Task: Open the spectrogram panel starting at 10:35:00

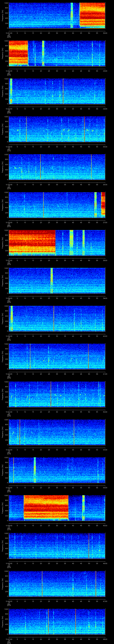Action: pos(57,167)
